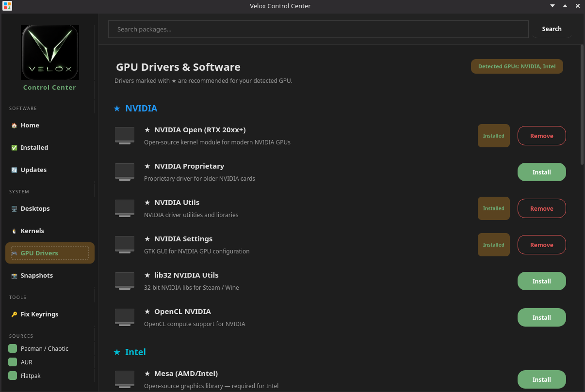Click the gamepad icon beside GPU Drivers

tap(14, 253)
